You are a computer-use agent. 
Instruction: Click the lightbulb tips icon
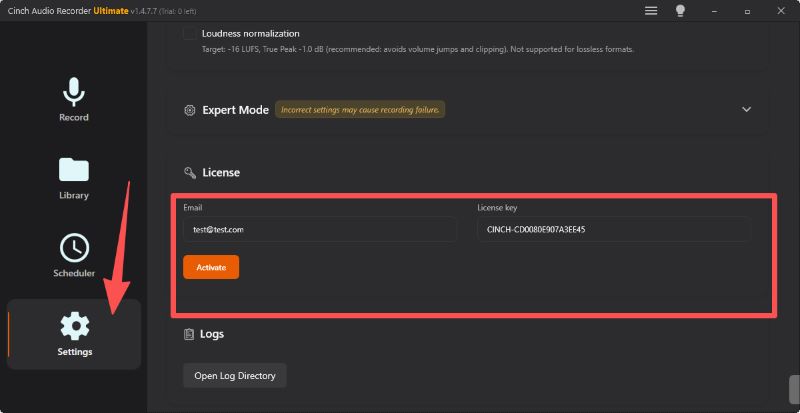click(681, 10)
